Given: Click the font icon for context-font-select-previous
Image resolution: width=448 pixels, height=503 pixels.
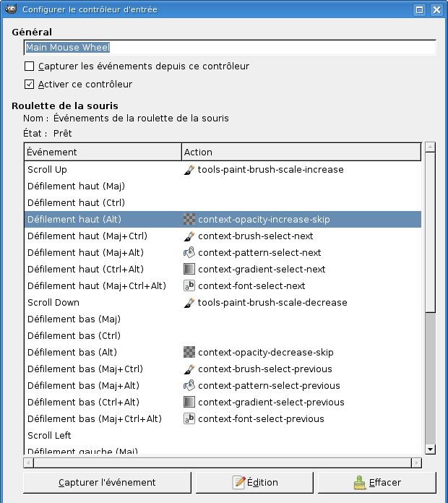Looking at the screenshot, I should tap(189, 419).
